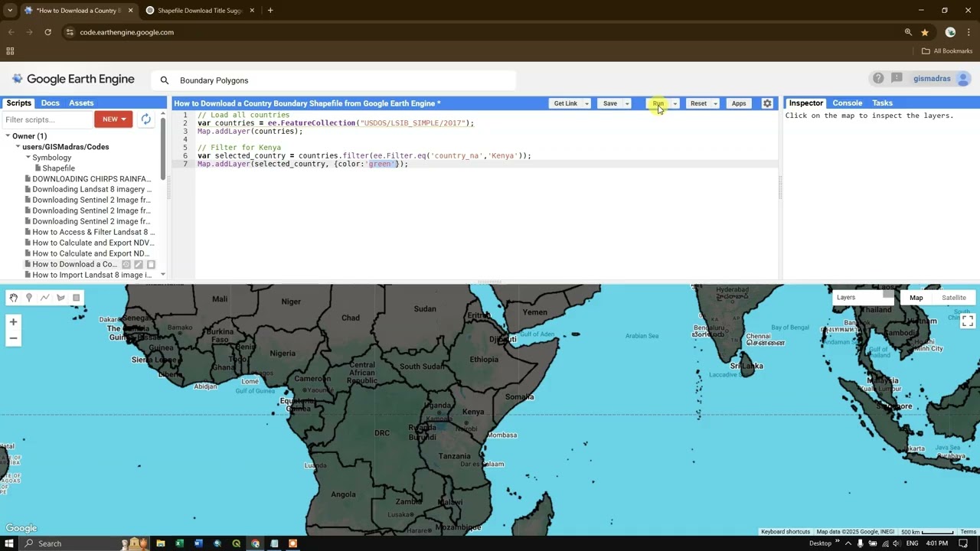Open the map Terms link
Image resolution: width=980 pixels, height=551 pixels.
pos(969,532)
